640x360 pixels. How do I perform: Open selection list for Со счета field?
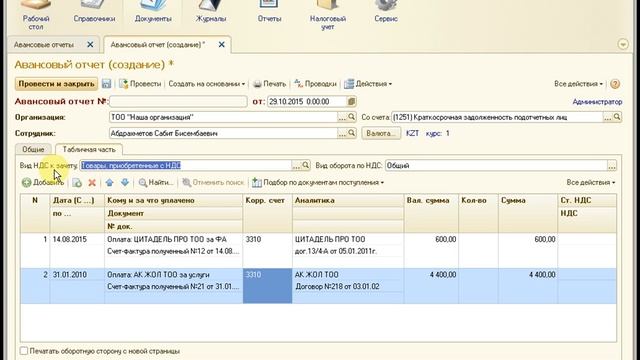coord(608,117)
